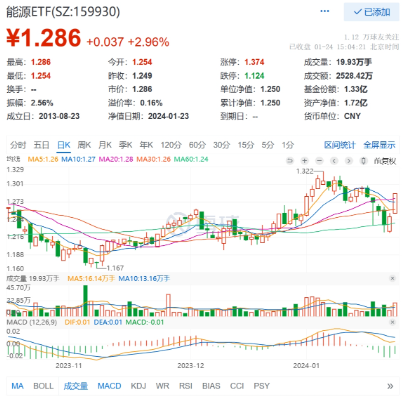Toggle the MA indicator at the bottom
The height and width of the screenshot is (397, 413).
pos(17,386)
